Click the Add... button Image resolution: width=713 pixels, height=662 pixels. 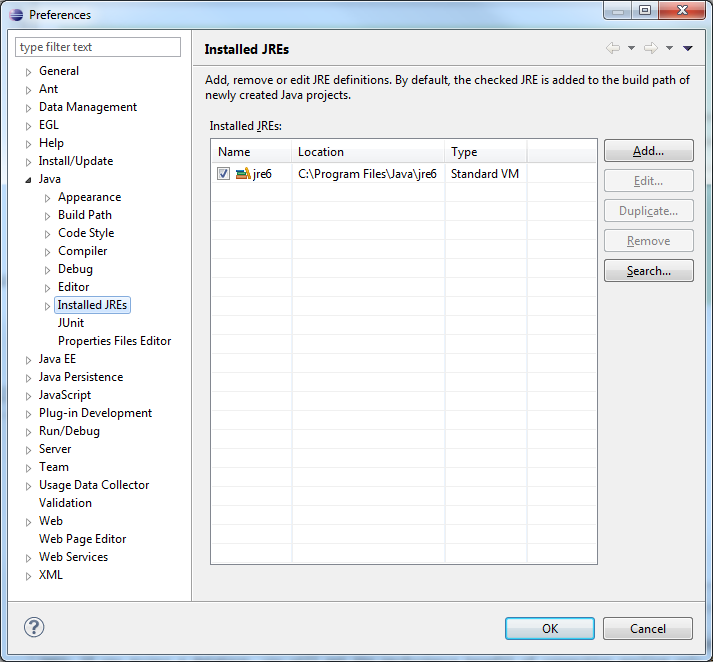click(x=648, y=150)
